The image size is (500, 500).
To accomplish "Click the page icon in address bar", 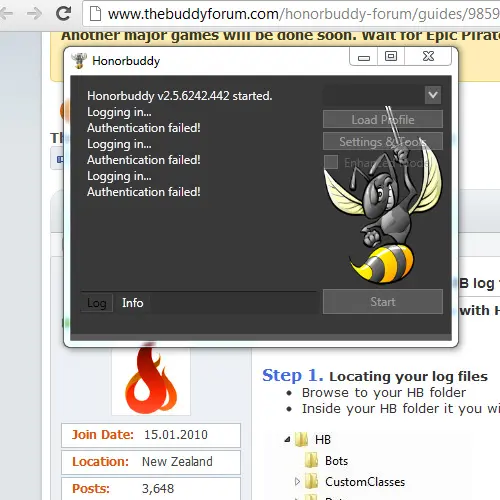I will tap(95, 14).
